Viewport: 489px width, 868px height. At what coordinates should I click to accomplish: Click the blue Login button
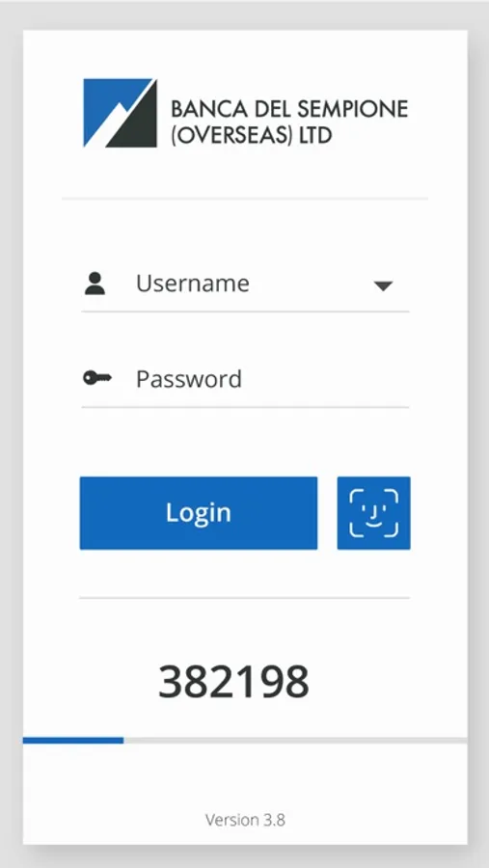(199, 513)
